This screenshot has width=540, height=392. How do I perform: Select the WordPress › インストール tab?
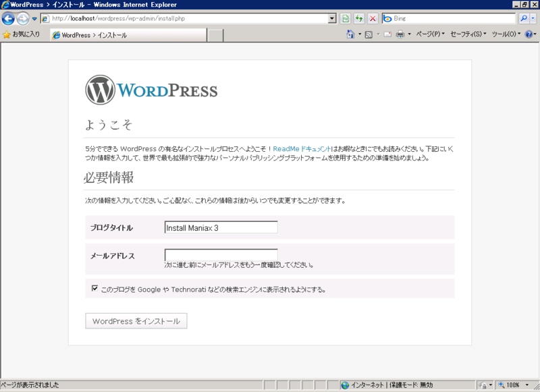(128, 35)
